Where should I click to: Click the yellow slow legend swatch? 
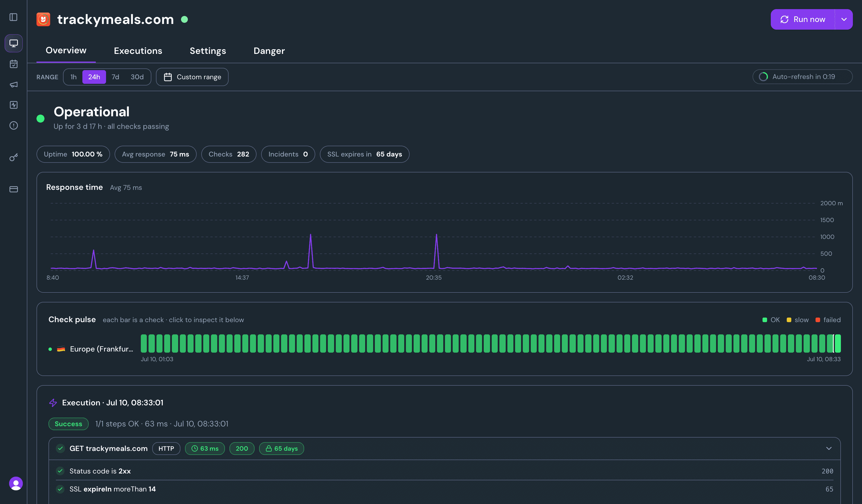point(789,320)
